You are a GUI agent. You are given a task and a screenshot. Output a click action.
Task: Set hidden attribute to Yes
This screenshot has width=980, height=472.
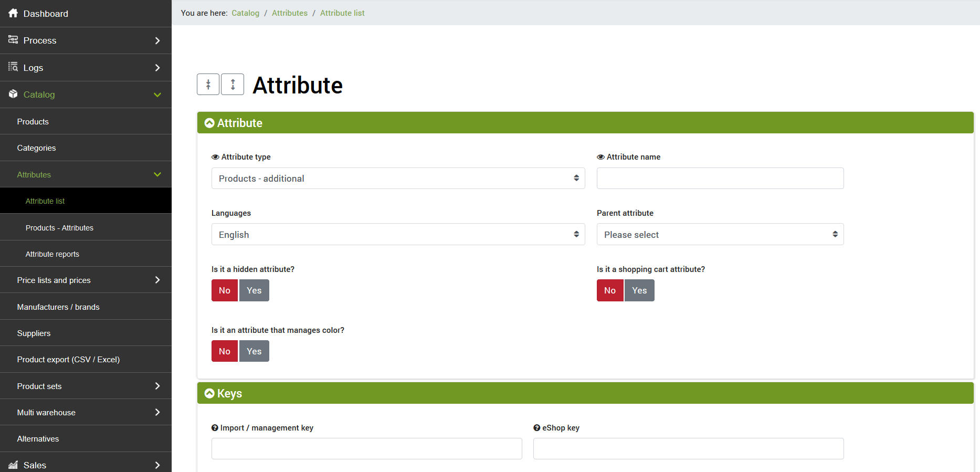(x=254, y=290)
